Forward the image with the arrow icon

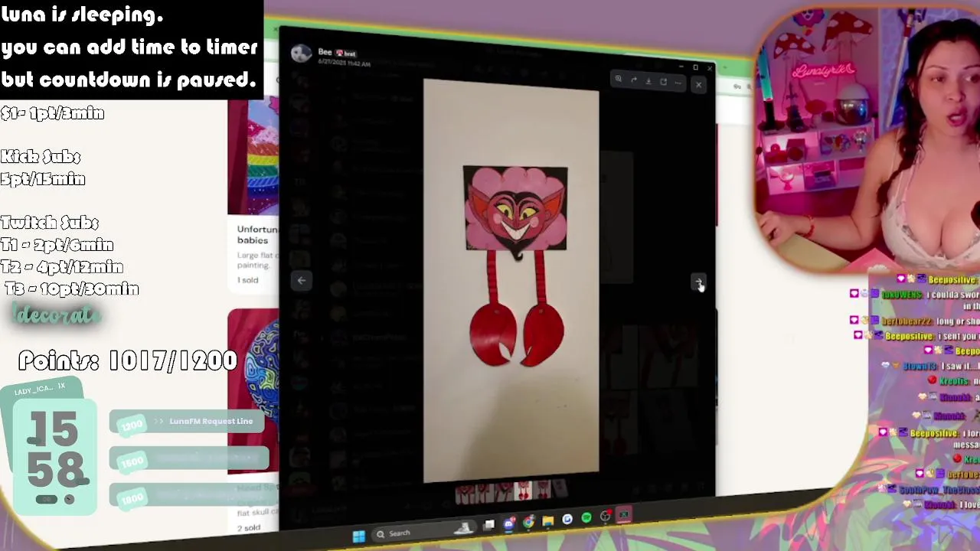pos(634,80)
